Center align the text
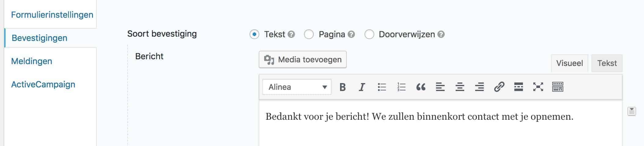 [460, 87]
